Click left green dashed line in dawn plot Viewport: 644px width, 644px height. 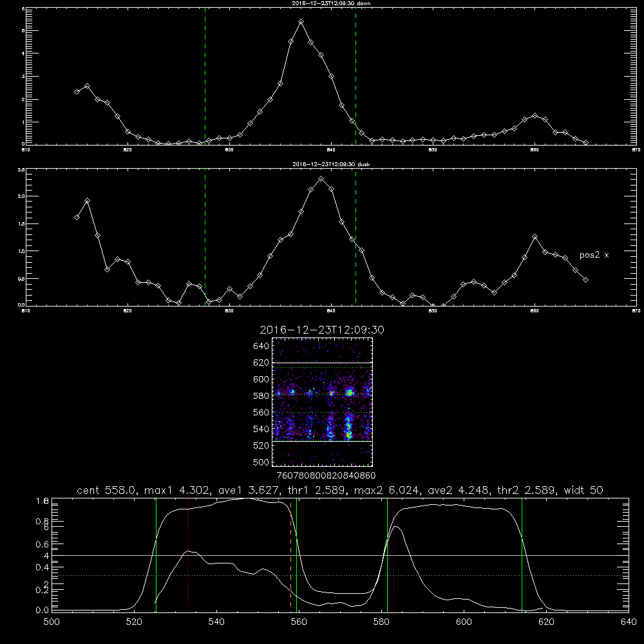click(x=205, y=78)
